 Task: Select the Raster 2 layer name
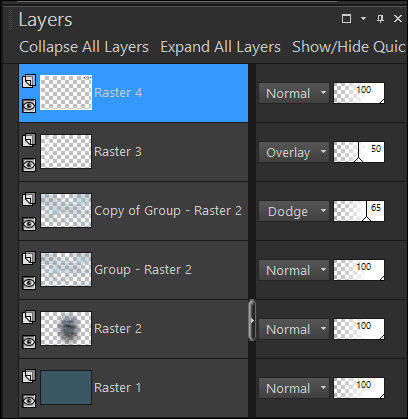pyautogui.click(x=118, y=329)
